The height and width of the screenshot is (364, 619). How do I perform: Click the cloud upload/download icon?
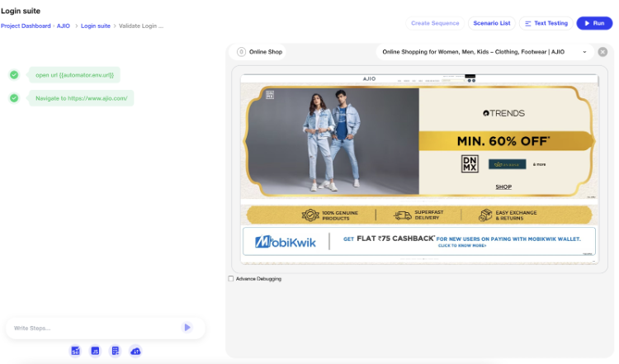click(x=135, y=351)
